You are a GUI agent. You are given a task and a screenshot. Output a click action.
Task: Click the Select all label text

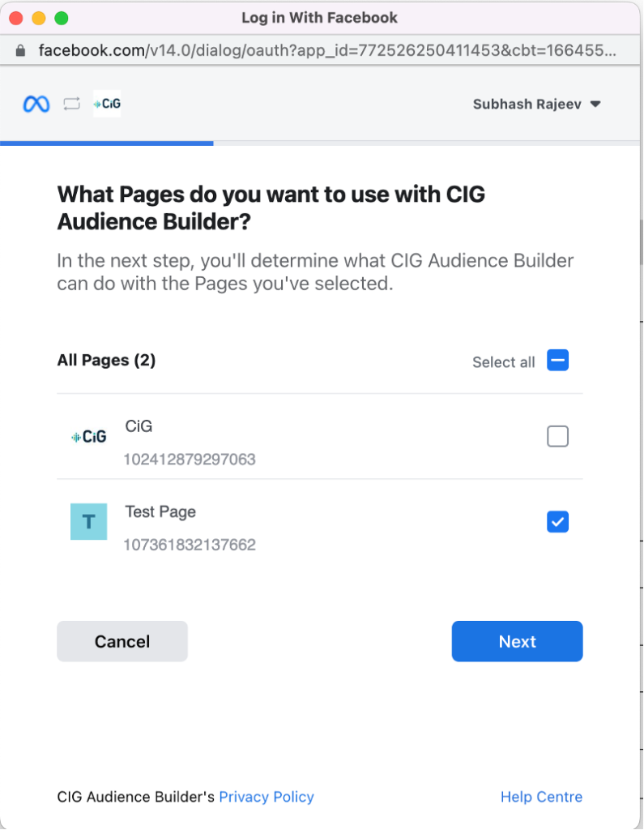point(503,362)
